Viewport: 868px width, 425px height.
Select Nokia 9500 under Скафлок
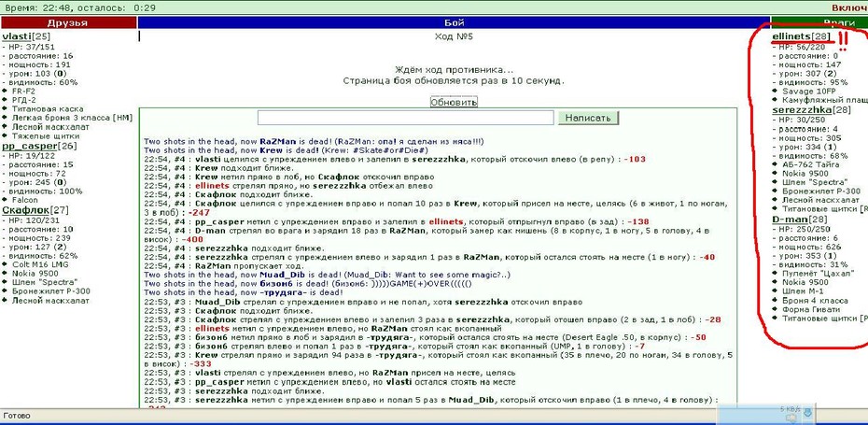36,273
